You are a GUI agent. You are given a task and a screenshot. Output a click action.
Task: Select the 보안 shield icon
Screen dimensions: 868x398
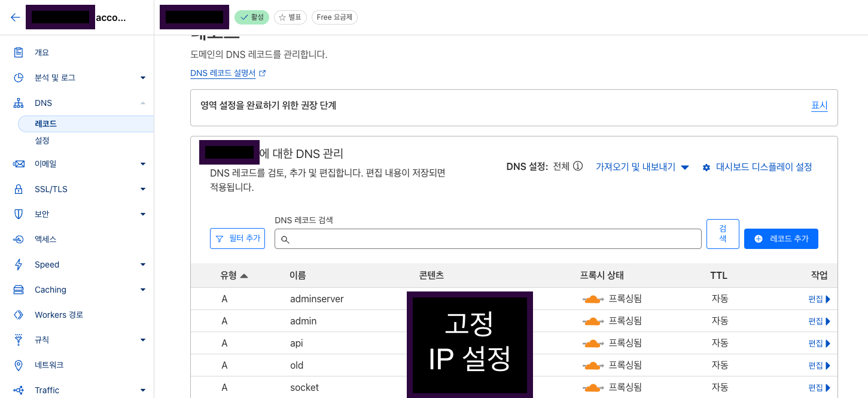tap(18, 214)
